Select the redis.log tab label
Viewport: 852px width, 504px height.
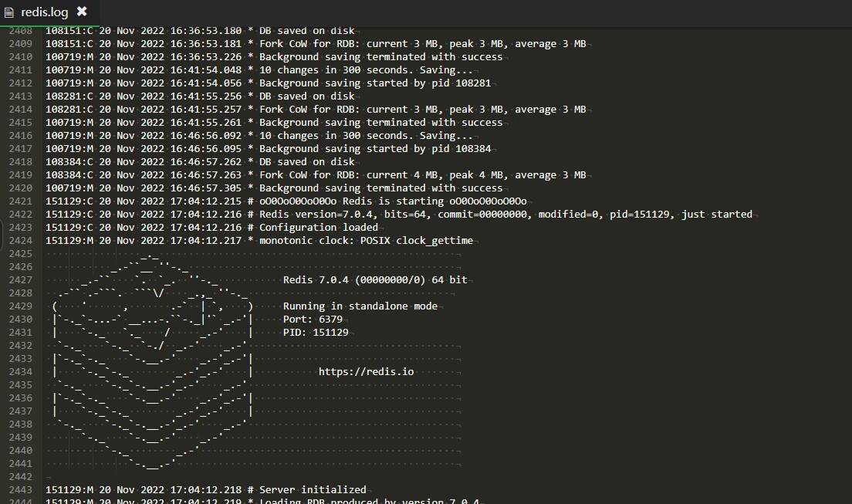(45, 12)
